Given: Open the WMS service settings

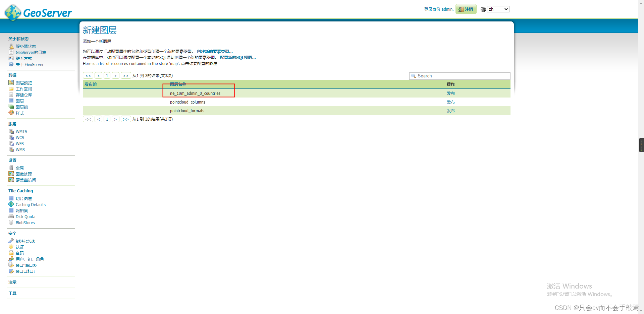Looking at the screenshot, I should [x=20, y=149].
